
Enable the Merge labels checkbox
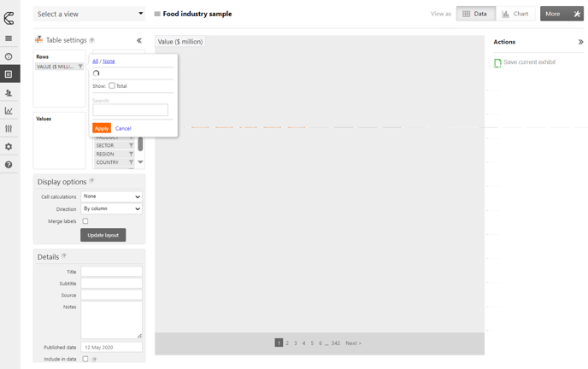tap(85, 221)
